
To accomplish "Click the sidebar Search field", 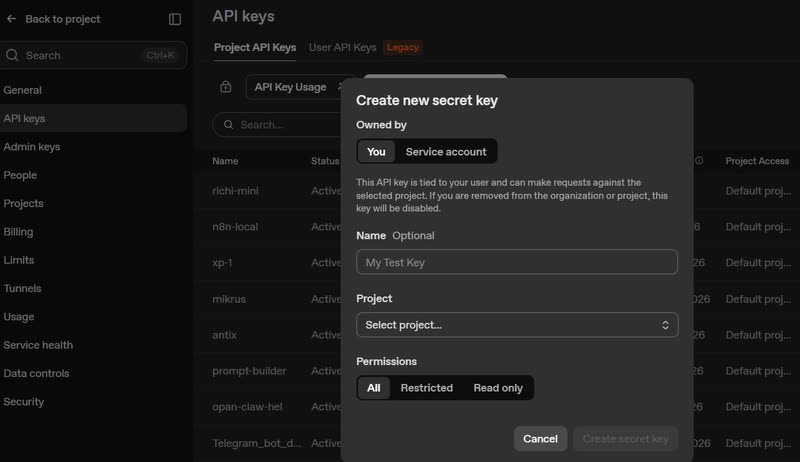I will tap(93, 55).
